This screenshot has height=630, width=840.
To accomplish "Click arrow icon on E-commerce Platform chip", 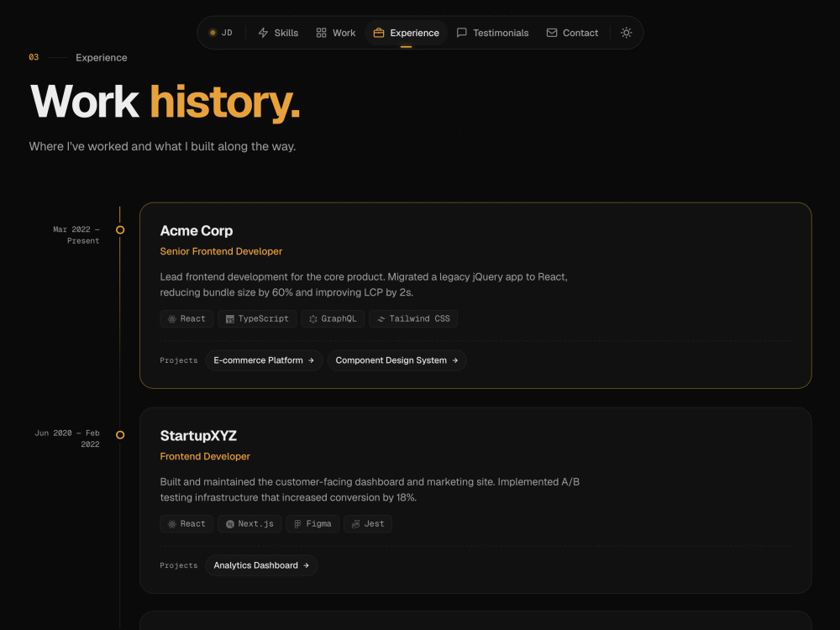I will (x=311, y=360).
